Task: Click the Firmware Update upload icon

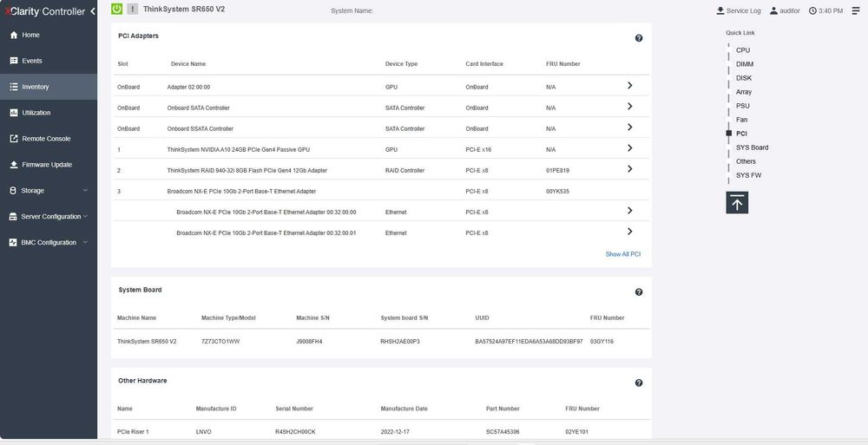Action: click(x=14, y=165)
